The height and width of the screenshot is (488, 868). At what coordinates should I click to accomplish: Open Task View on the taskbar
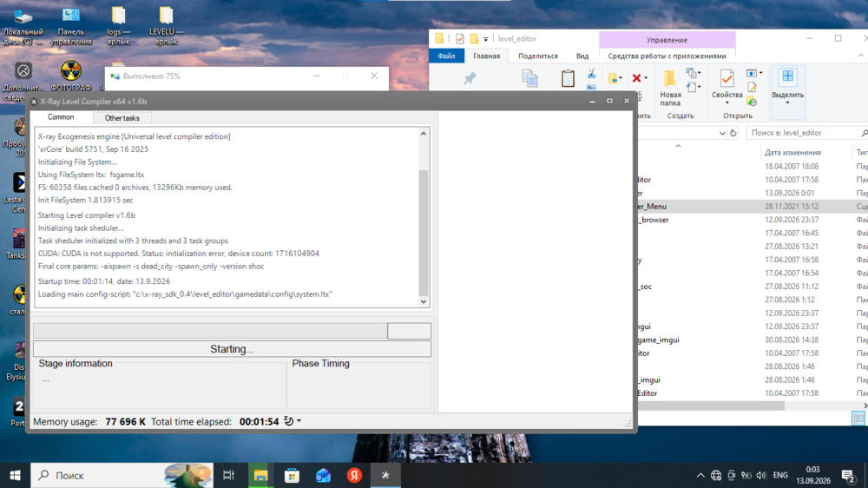pos(228,475)
